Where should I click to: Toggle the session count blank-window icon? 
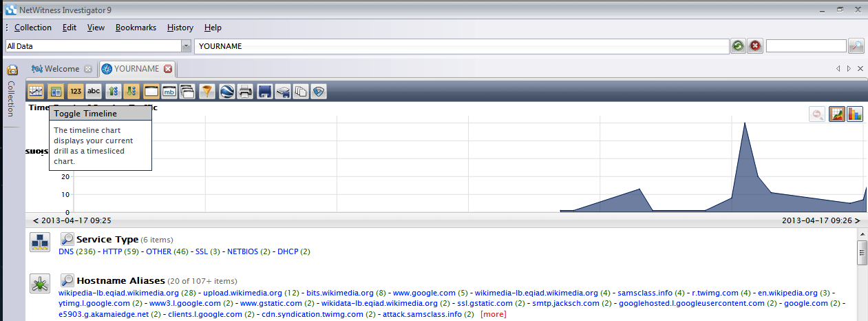pyautogui.click(x=151, y=91)
